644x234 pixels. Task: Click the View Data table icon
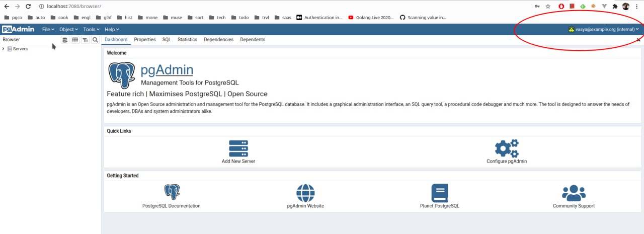(x=75, y=40)
